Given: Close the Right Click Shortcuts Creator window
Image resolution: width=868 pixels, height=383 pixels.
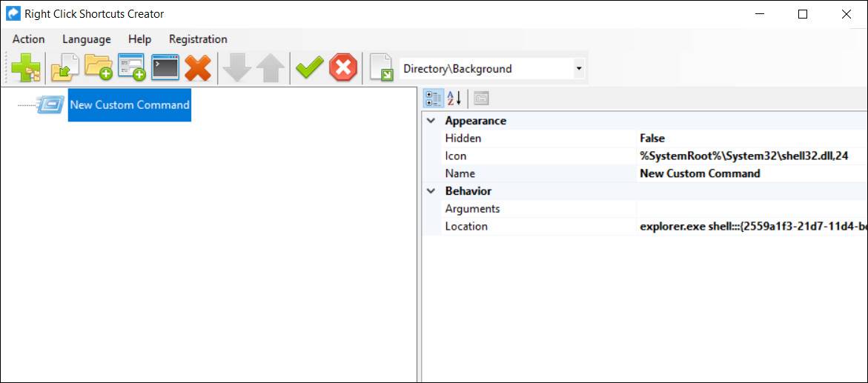Looking at the screenshot, I should pos(847,14).
